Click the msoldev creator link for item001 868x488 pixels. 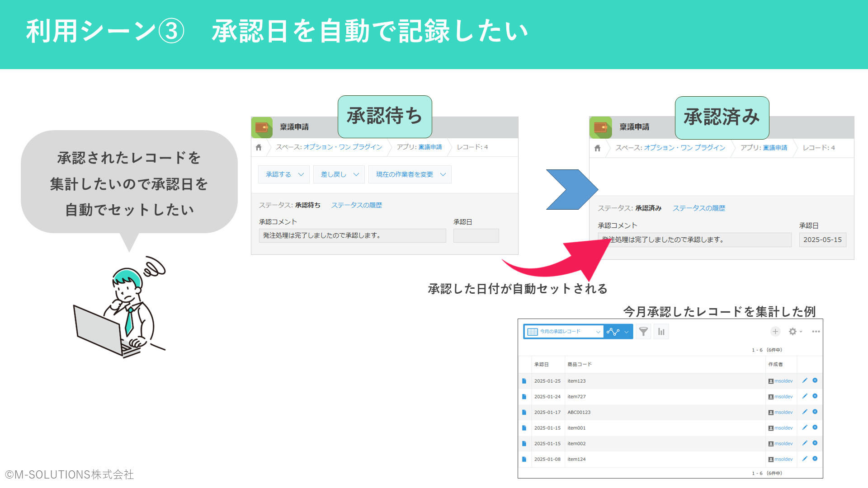pos(783,428)
